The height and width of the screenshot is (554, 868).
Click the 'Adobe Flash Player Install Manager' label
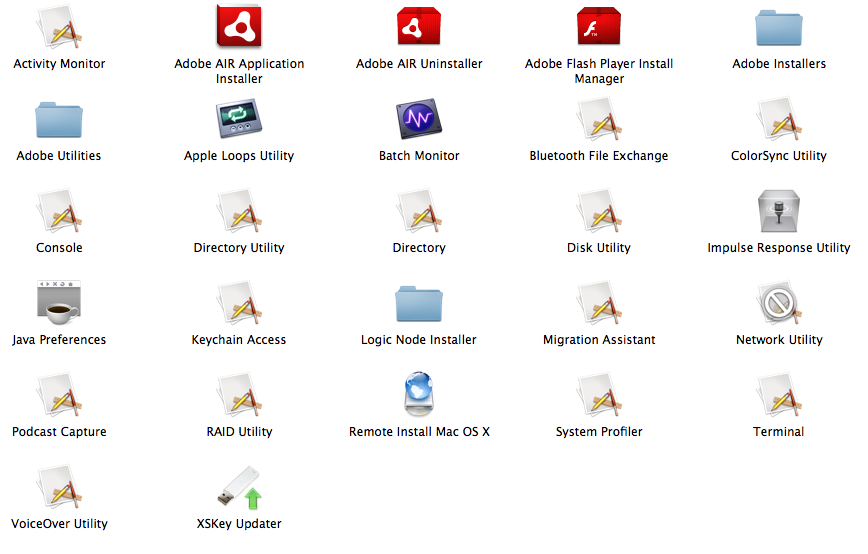[599, 71]
